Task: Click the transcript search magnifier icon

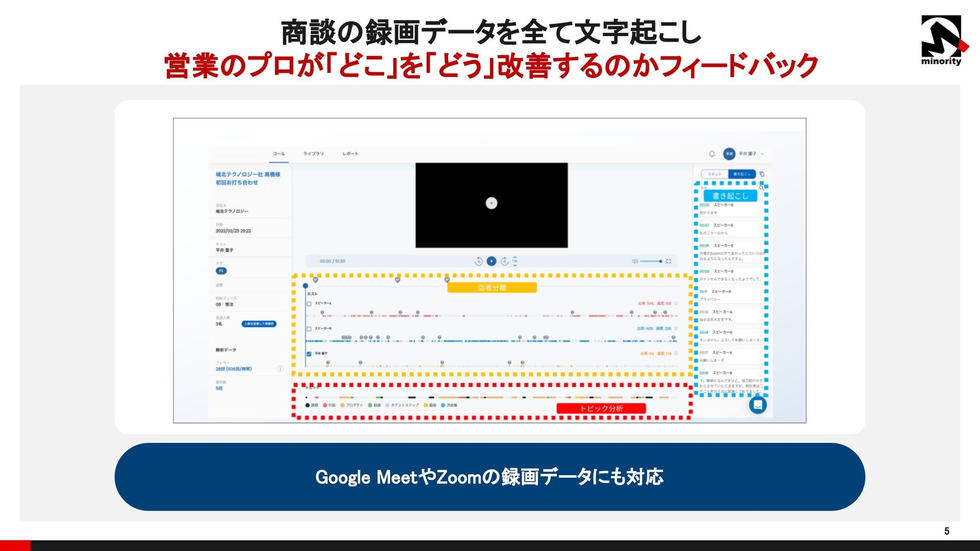Action: click(x=761, y=188)
